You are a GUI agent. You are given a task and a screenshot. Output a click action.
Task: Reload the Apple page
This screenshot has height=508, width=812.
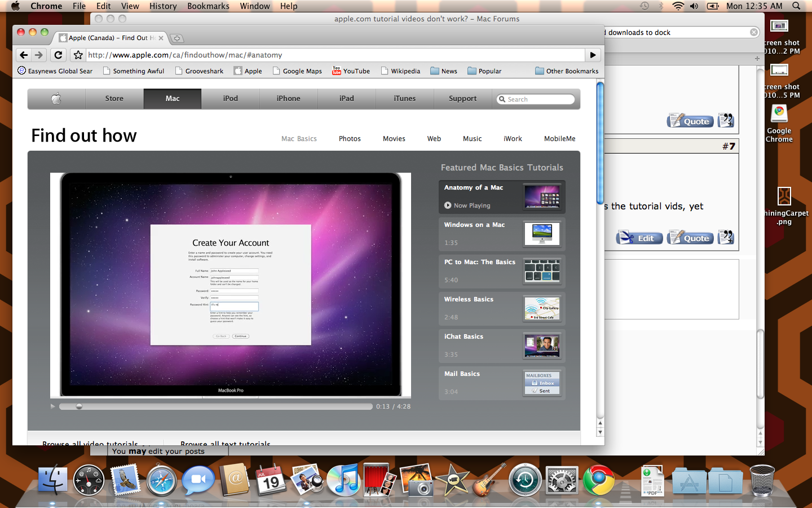click(58, 55)
